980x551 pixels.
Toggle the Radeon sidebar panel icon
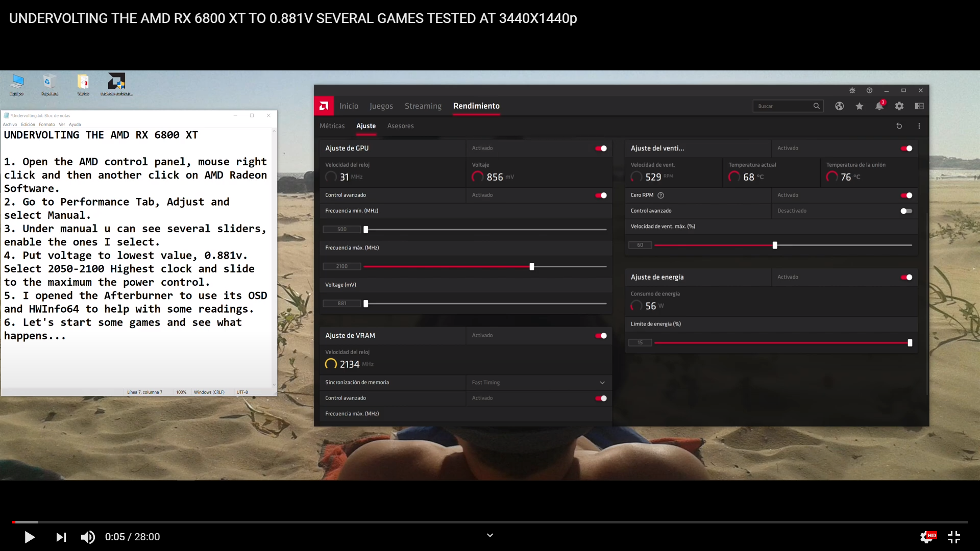click(919, 106)
